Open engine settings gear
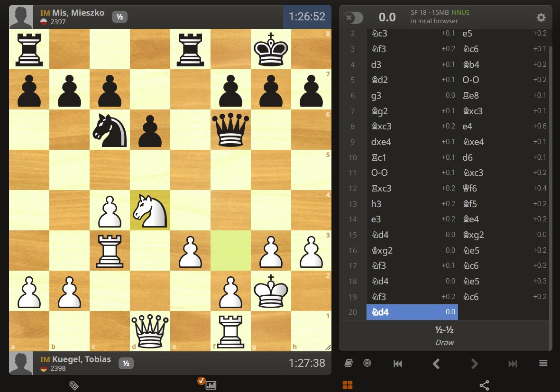The height and width of the screenshot is (392, 560). coord(541,18)
